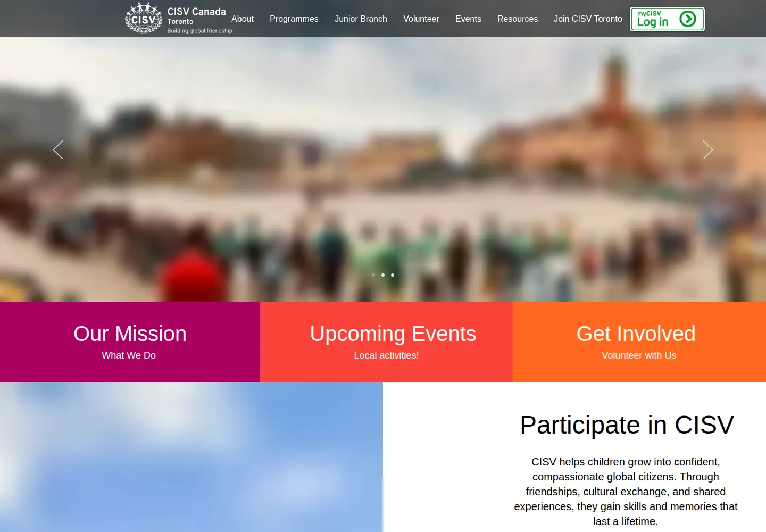766x532 pixels.
Task: Open the Programmes menu
Action: coord(294,19)
